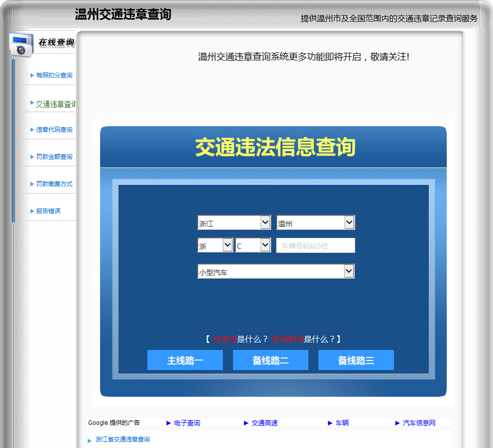Click the tagline 提供温州市及全国范围内的交通违章记录查询服务

pyautogui.click(x=389, y=19)
